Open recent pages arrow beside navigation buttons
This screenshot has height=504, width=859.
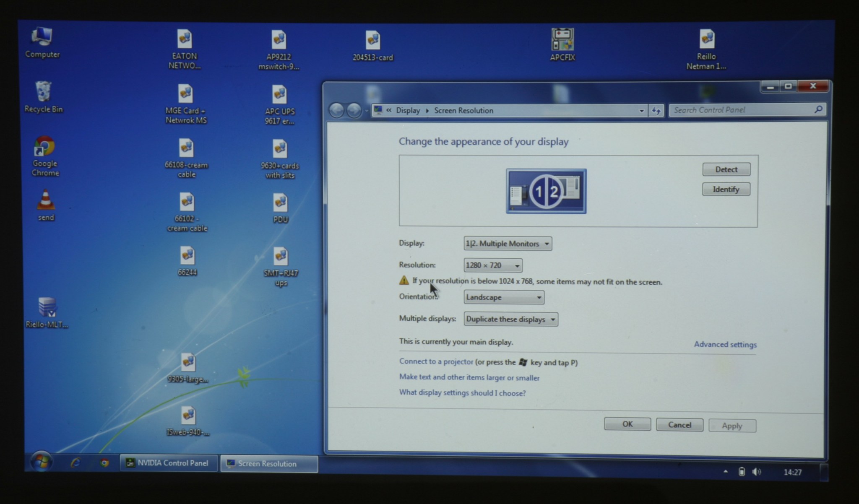(x=366, y=111)
